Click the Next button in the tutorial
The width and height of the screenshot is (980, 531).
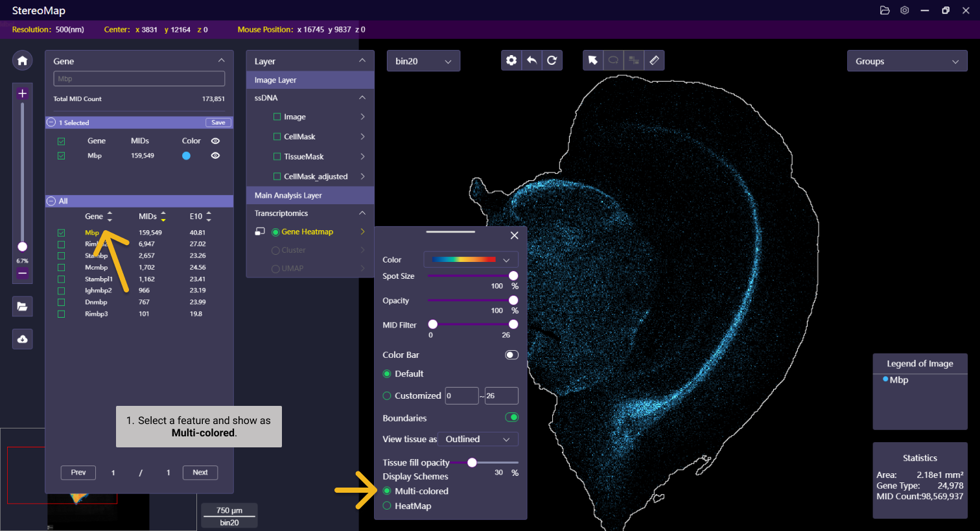click(x=200, y=473)
